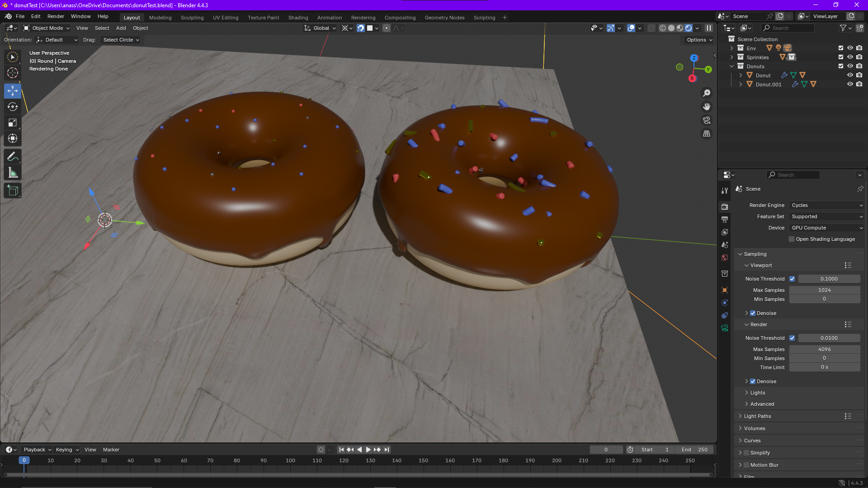Open the Tool properties tab

[x=725, y=191]
